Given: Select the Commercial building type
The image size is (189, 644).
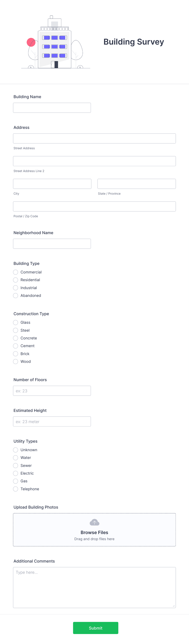Looking at the screenshot, I should coord(15,272).
